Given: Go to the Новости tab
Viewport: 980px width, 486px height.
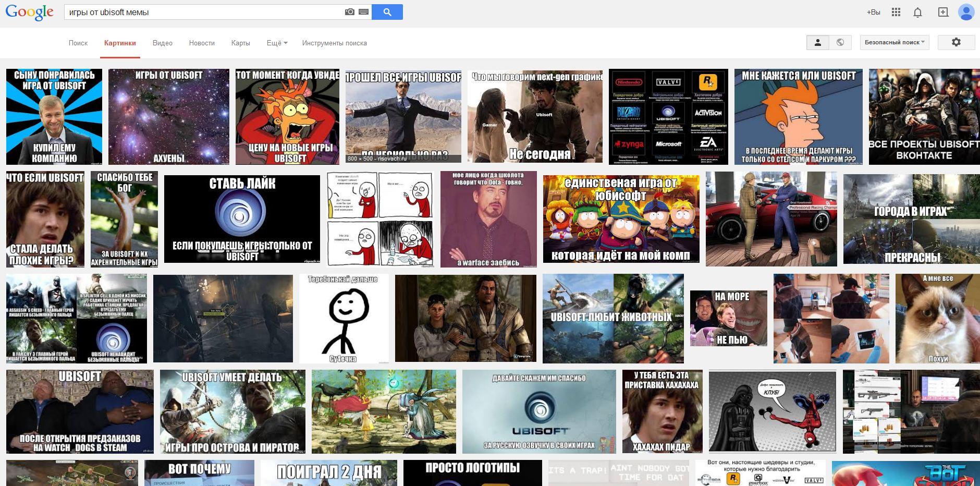Looking at the screenshot, I should 202,43.
